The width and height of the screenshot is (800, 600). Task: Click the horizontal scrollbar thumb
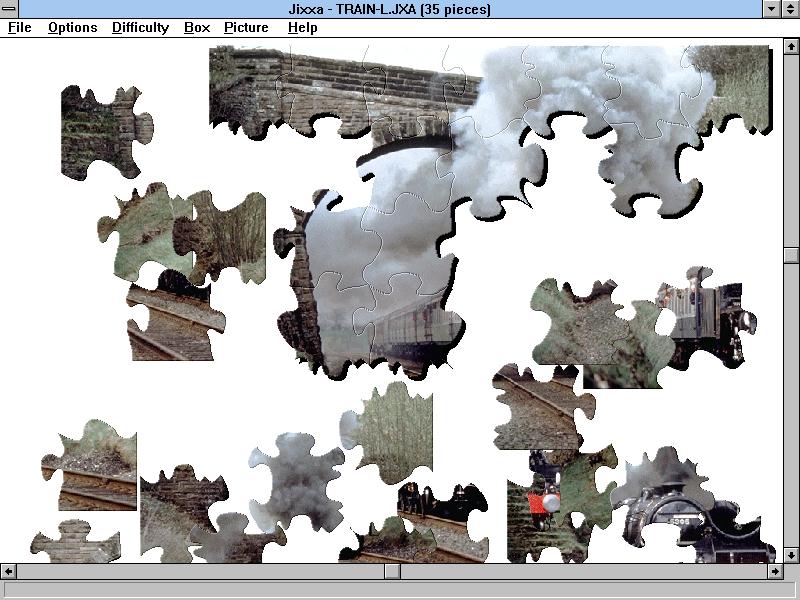pos(392,571)
